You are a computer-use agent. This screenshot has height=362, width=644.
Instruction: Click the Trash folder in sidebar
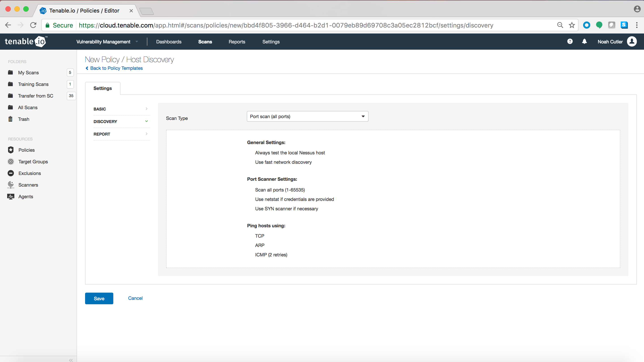pos(24,119)
